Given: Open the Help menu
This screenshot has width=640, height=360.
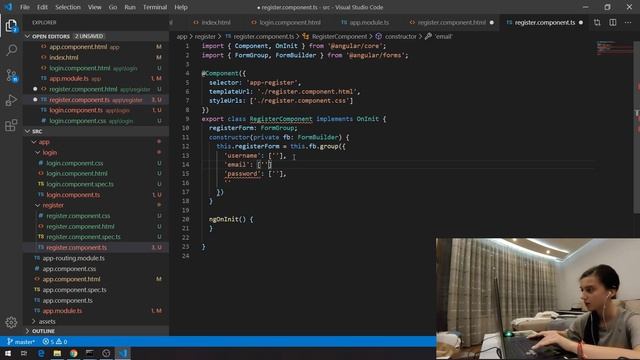Looking at the screenshot, I should pos(181,7).
